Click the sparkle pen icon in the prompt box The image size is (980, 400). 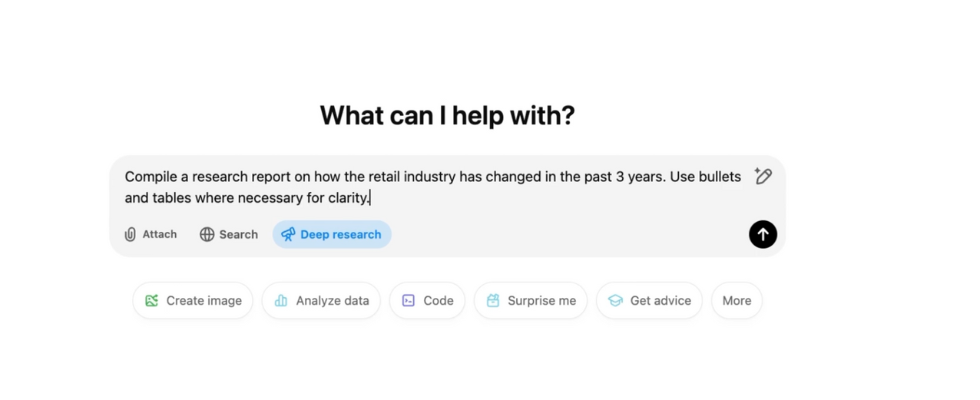pos(763,176)
